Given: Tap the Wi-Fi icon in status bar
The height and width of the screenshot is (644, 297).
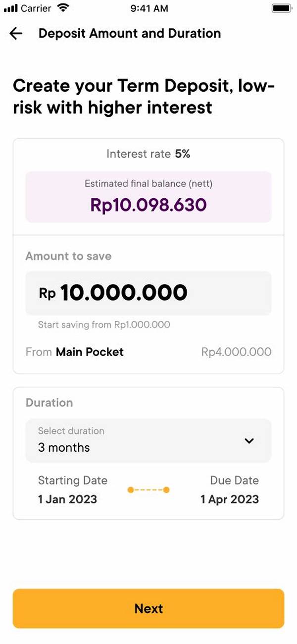Looking at the screenshot, I should coord(63,7).
